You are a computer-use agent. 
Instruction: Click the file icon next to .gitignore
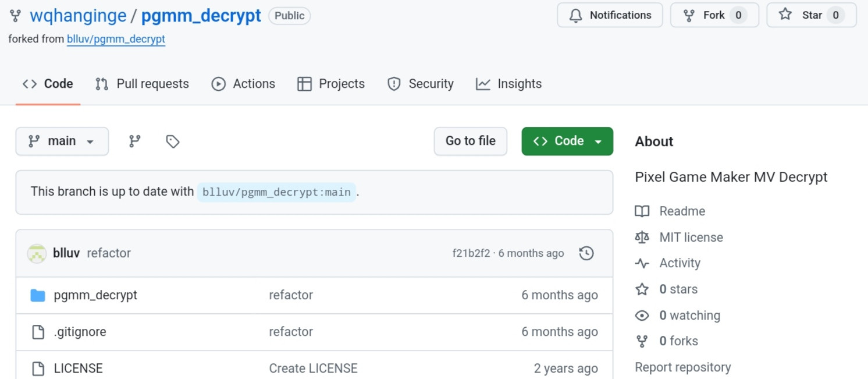pos(38,332)
